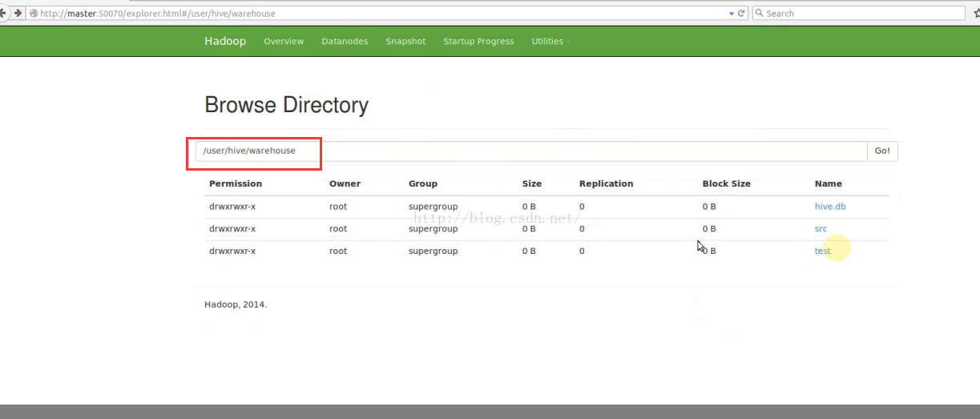Select owner root in hive.db row
This screenshot has width=980, height=419.
click(338, 206)
